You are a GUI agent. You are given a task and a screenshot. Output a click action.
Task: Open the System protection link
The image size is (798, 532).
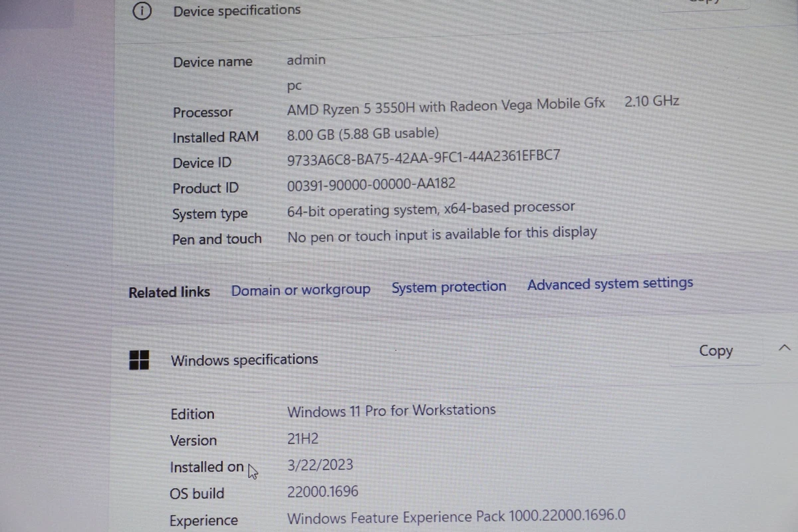point(449,287)
